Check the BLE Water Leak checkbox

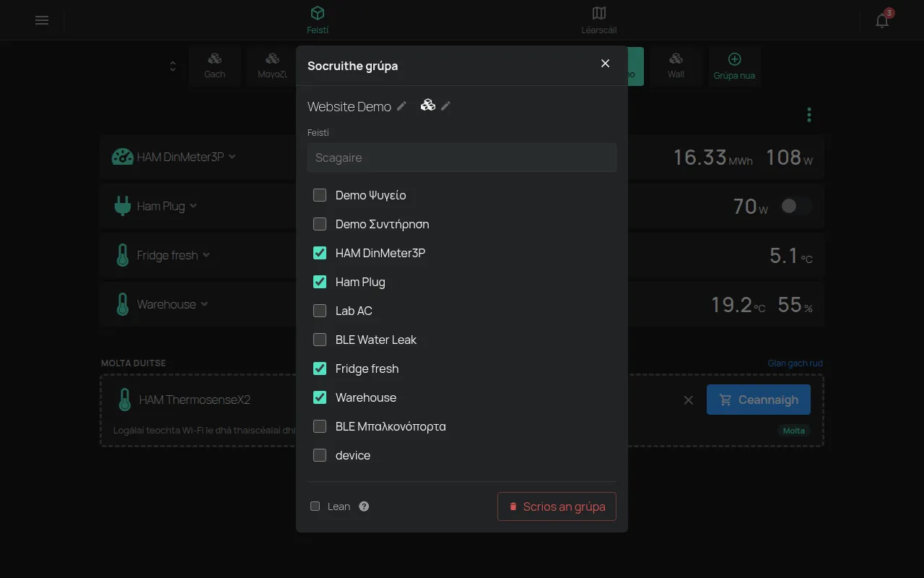(320, 340)
